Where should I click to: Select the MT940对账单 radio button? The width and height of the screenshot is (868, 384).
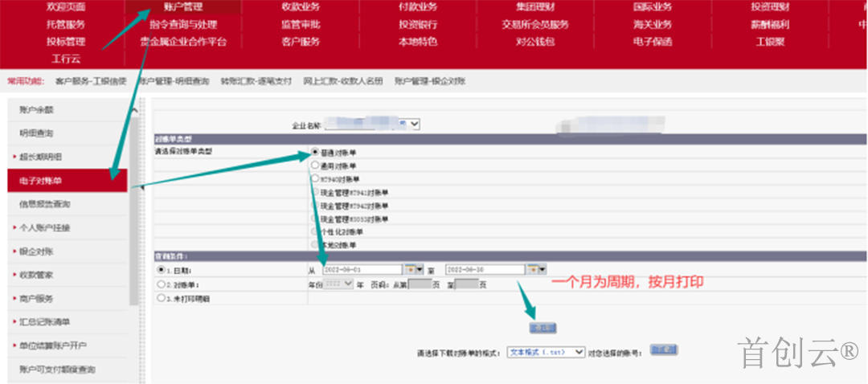tap(315, 178)
